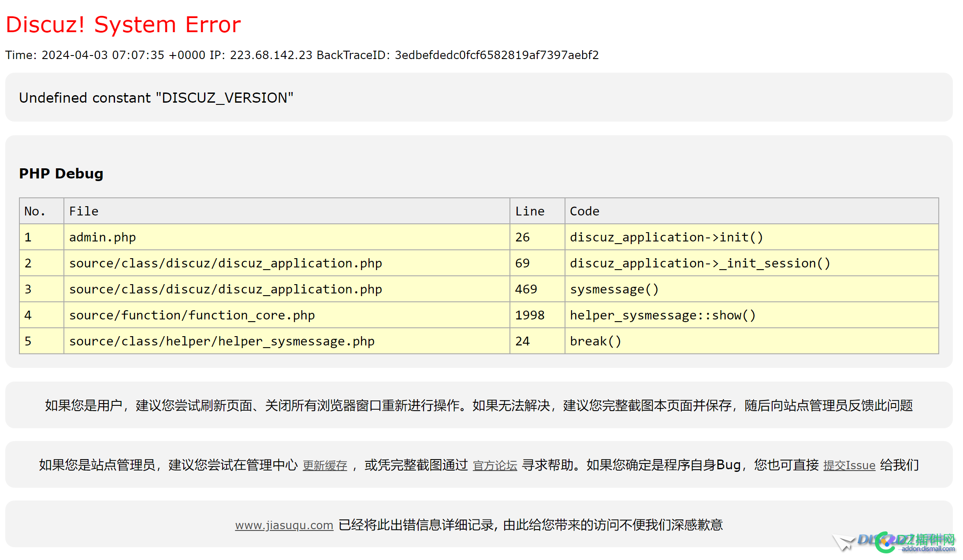Click the discuz_application.php cell in row 3

(287, 289)
